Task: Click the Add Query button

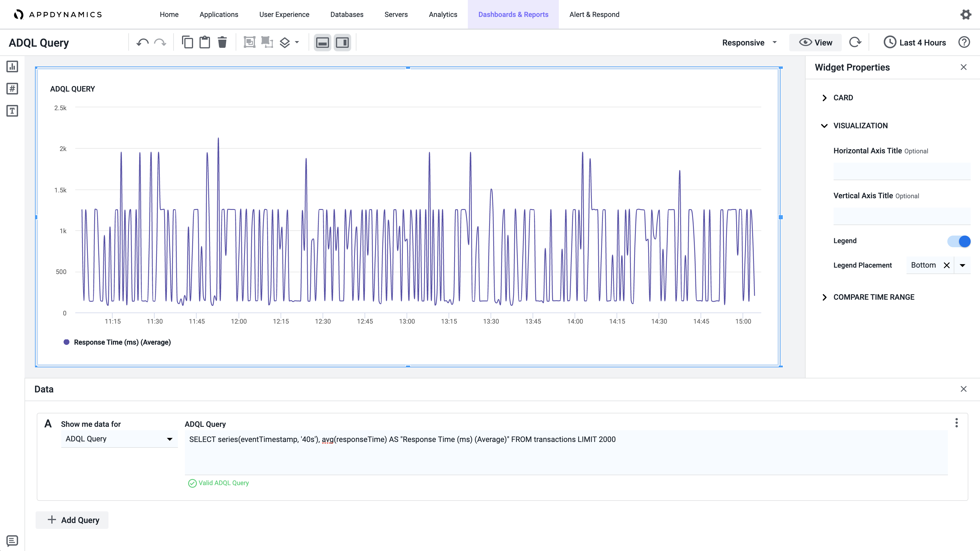Action: point(72,520)
